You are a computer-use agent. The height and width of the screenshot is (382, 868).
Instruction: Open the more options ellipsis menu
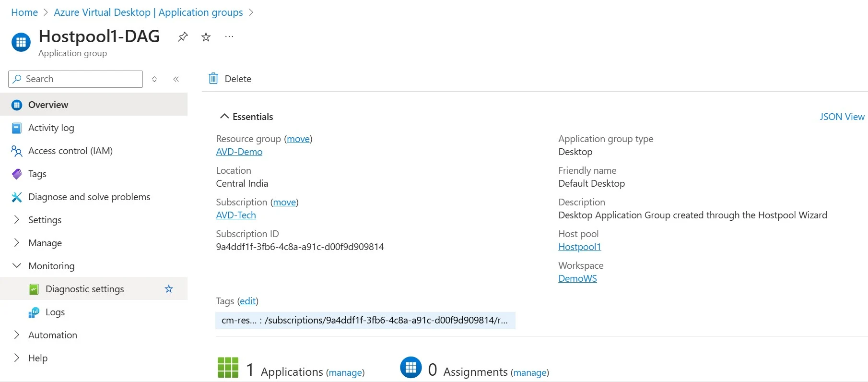229,37
